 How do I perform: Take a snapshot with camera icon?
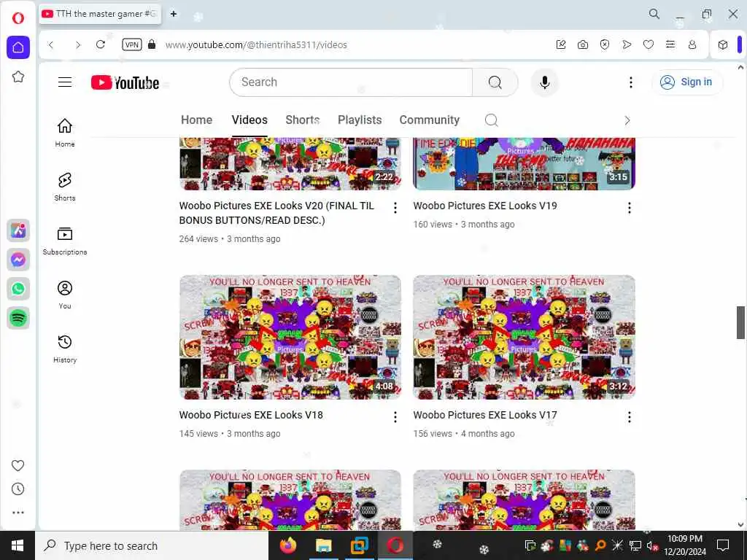coord(583,44)
